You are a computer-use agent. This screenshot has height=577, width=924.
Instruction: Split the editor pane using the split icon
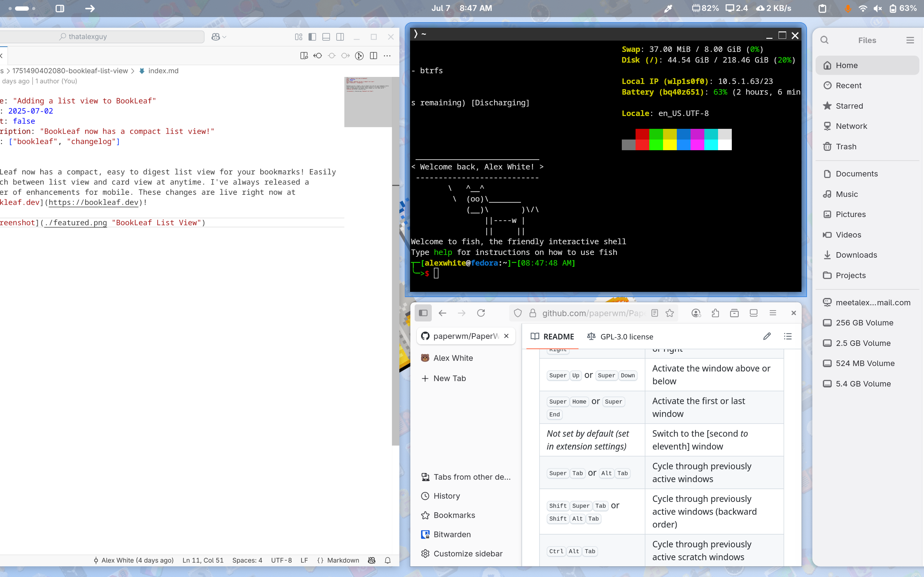373,56
